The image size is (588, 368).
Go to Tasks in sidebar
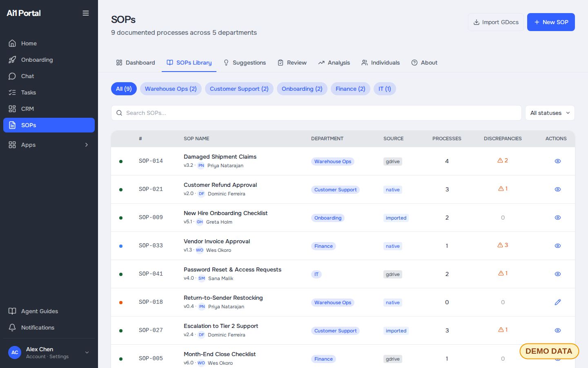point(49,92)
